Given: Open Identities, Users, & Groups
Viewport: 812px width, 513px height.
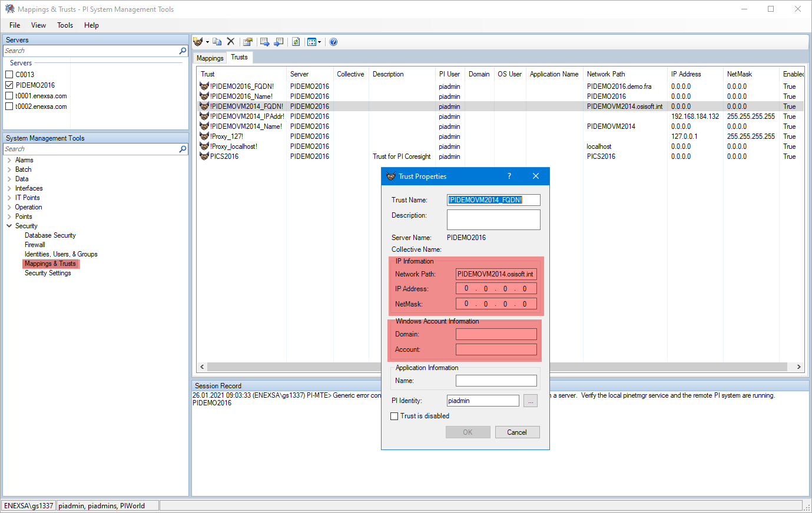Looking at the screenshot, I should [x=61, y=254].
